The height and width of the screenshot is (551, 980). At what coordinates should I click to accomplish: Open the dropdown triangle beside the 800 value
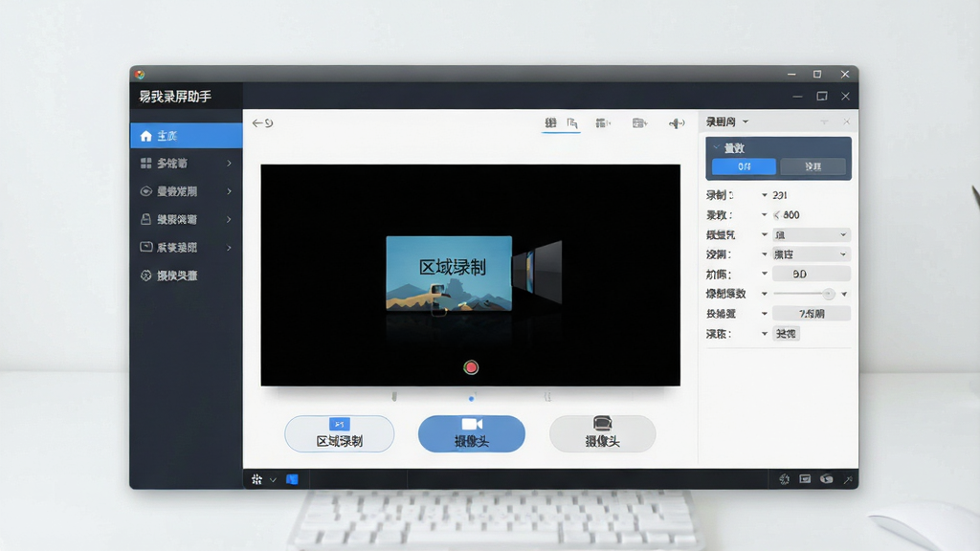tap(765, 215)
